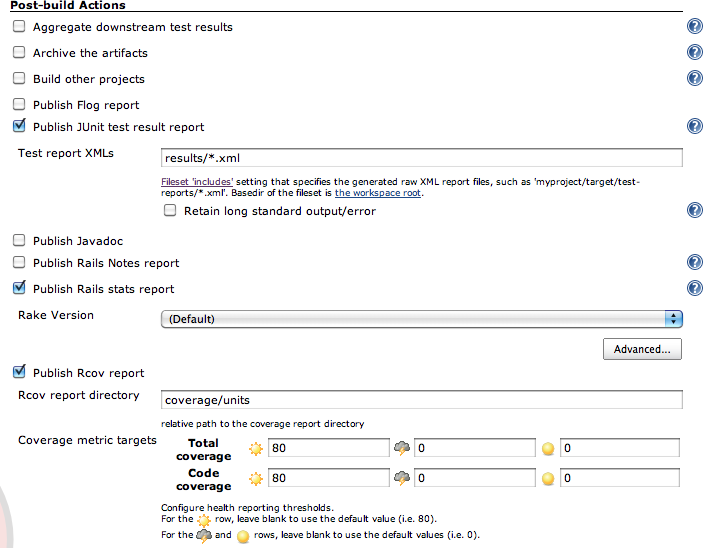Screen dimensions: 703x548
Task: Edit Code coverage sunny threshold 80
Action: point(329,478)
